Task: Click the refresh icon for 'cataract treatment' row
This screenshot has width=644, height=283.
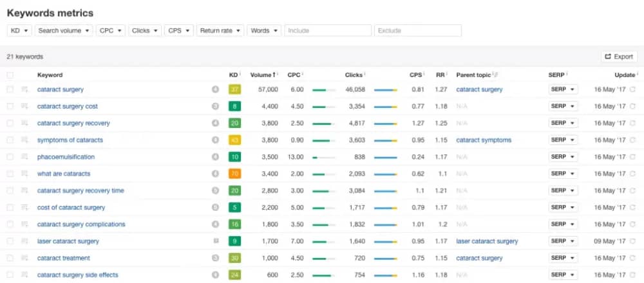Action: click(632, 258)
